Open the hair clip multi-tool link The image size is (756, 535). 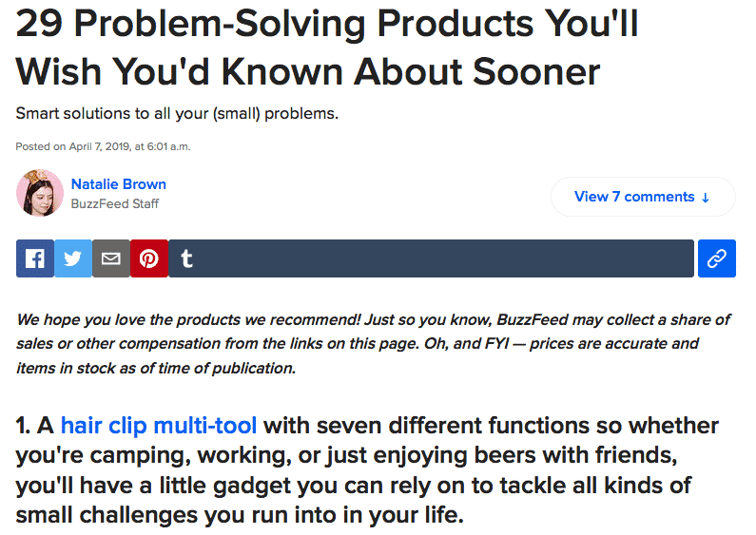point(172,425)
